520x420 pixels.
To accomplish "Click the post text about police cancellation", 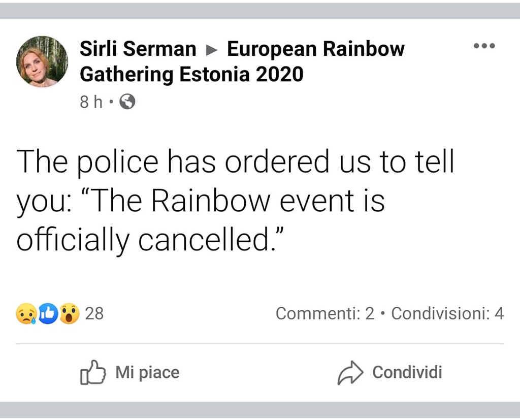I will pyautogui.click(x=235, y=201).
